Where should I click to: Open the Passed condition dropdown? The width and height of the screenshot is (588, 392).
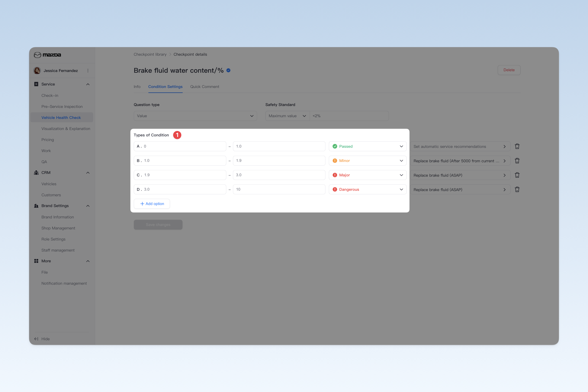pyautogui.click(x=368, y=146)
